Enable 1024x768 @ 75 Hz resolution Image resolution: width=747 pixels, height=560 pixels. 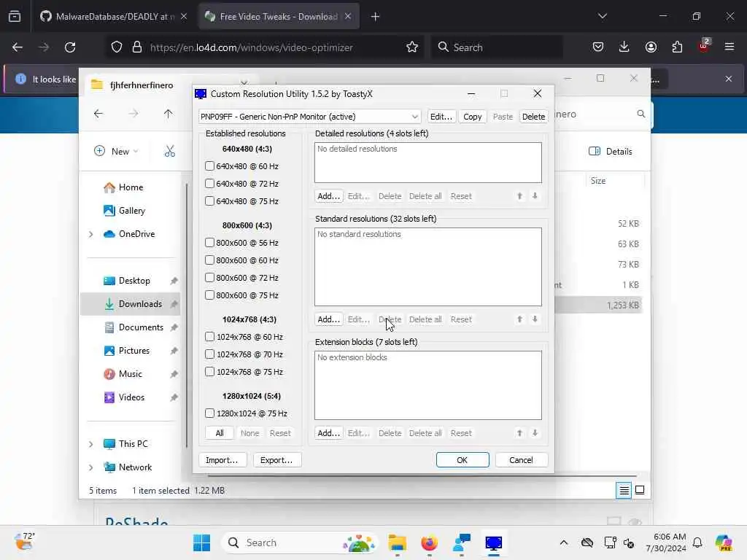coord(209,372)
